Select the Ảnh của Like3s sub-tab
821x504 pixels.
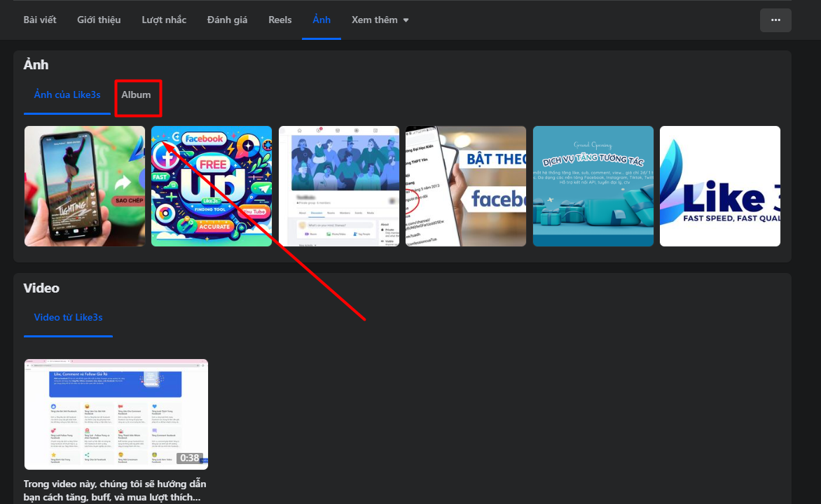(67, 94)
